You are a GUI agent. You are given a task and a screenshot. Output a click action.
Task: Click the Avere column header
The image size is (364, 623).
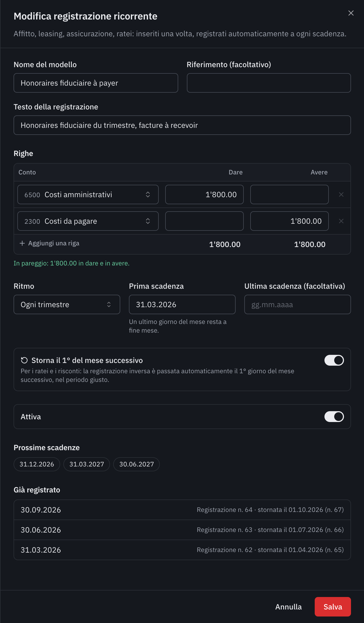(x=319, y=172)
